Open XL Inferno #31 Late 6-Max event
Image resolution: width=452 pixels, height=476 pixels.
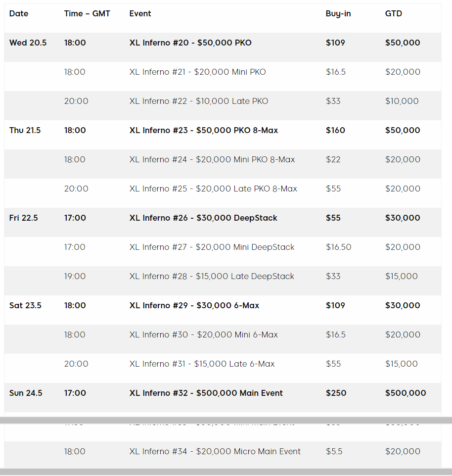[202, 364]
